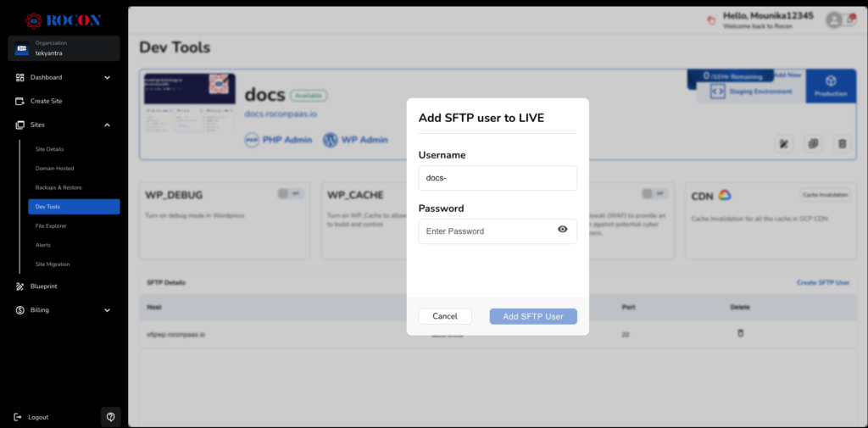The height and width of the screenshot is (428, 868).
Task: Click the Rocon logo in the sidebar
Action: tap(63, 20)
